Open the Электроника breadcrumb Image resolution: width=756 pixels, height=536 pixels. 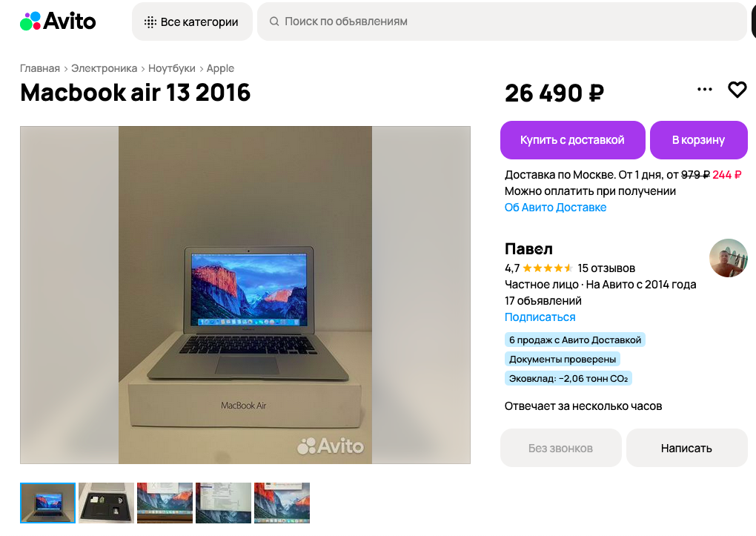point(105,68)
